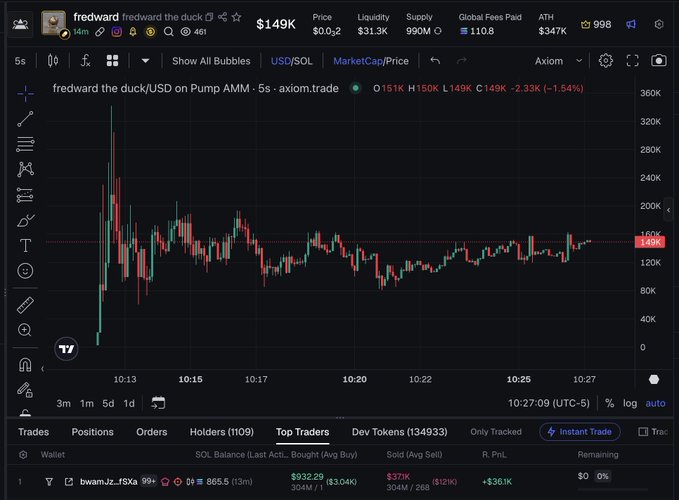Screen dimensions: 679x500
Task: Collapse the drawing toolbar arrow
Action: coord(42,369)
